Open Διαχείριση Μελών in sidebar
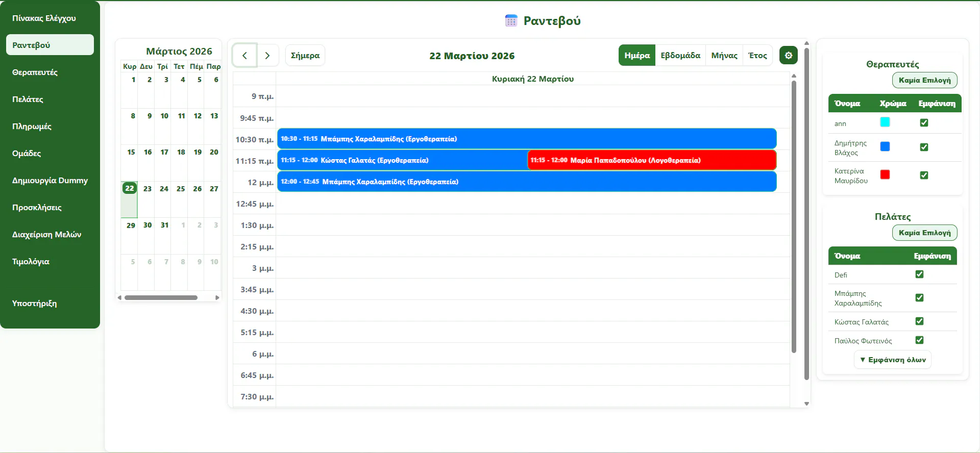980x453 pixels. pyautogui.click(x=50, y=234)
